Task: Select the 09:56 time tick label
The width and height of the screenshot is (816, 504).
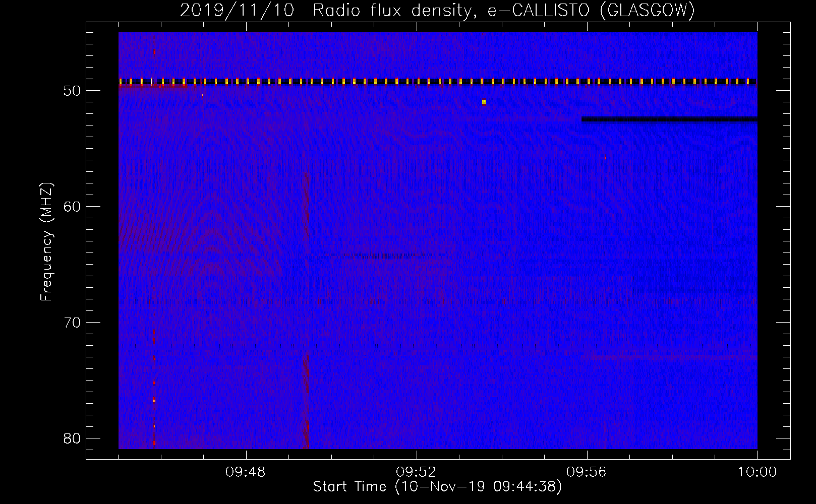Action: click(587, 472)
